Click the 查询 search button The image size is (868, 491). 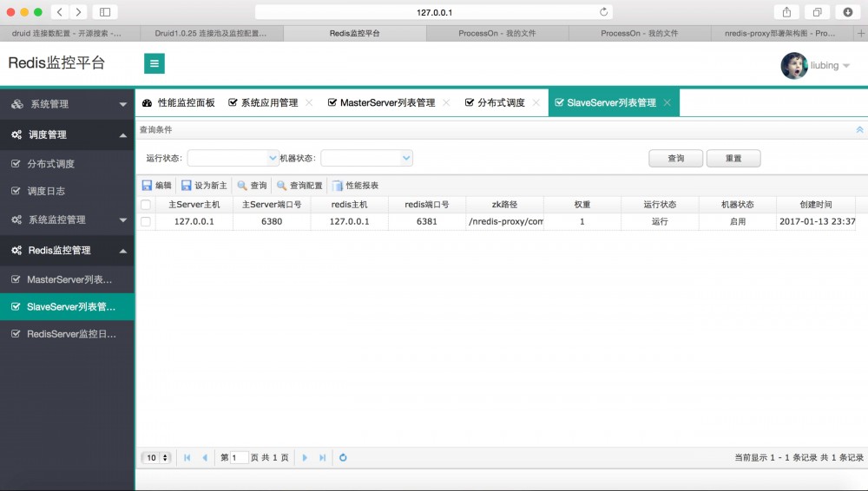pyautogui.click(x=676, y=158)
